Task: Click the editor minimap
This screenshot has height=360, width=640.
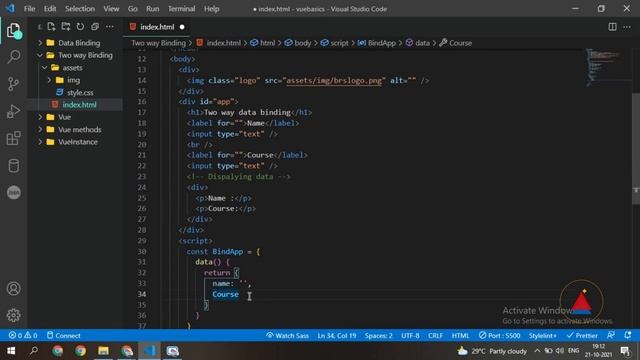Action: [607, 67]
